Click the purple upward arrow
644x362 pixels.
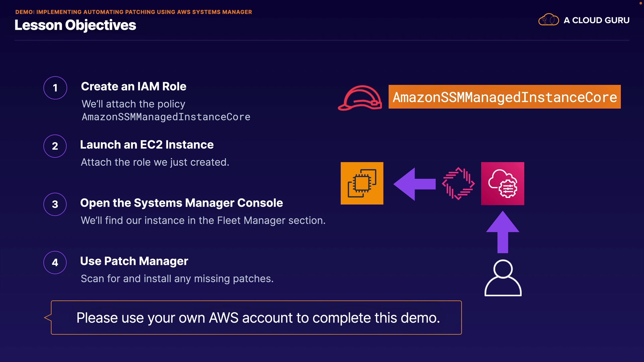coord(502,232)
